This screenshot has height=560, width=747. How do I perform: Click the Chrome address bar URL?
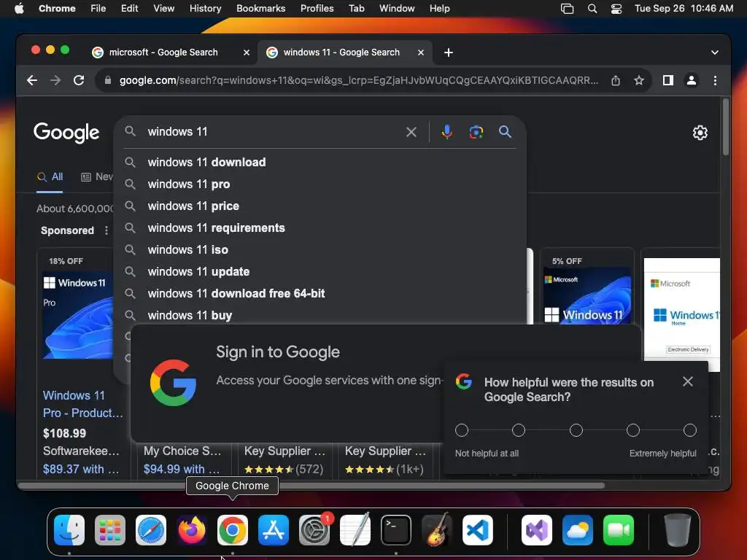358,80
